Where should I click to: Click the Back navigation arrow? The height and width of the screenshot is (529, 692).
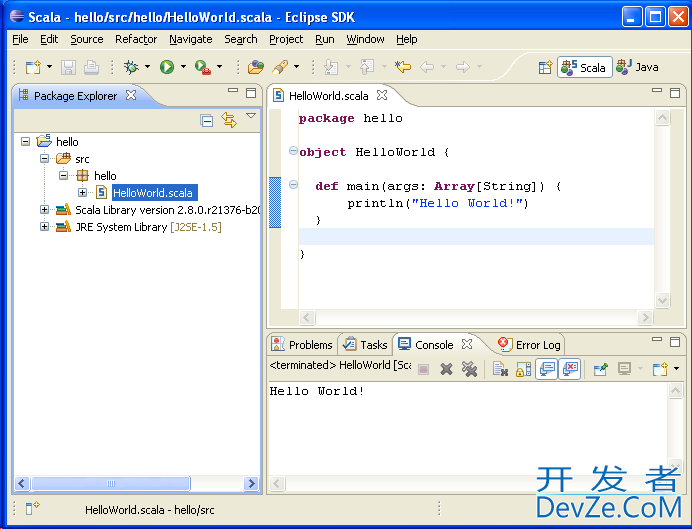coord(427,67)
